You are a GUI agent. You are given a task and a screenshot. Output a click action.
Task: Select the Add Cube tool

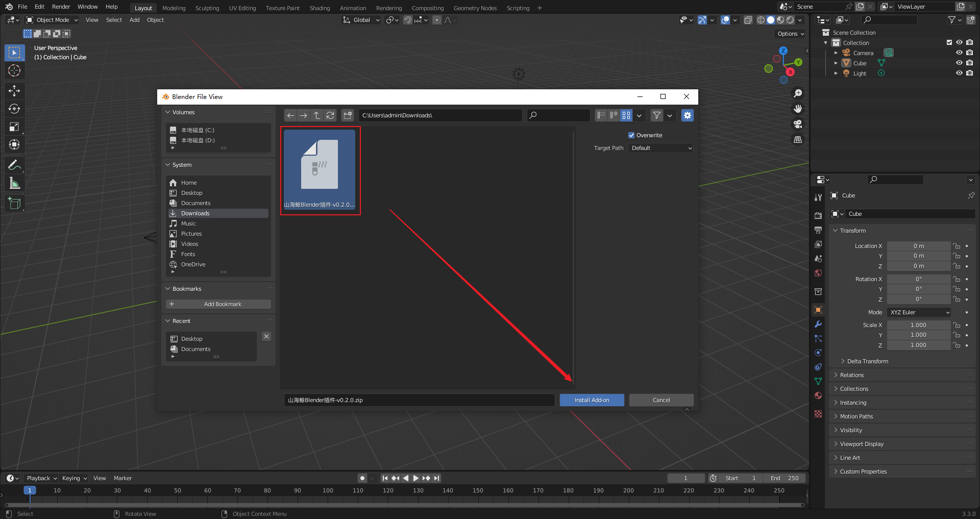14,203
